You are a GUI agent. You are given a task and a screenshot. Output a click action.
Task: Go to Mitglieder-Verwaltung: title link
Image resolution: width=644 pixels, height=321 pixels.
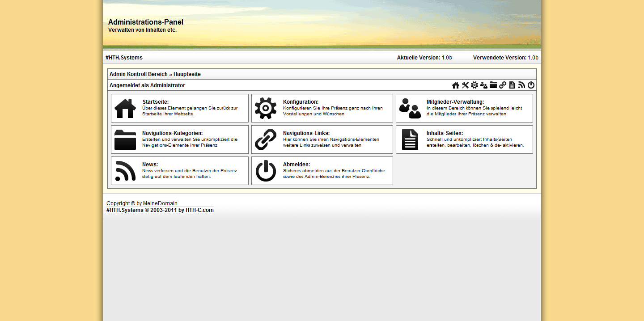click(455, 102)
